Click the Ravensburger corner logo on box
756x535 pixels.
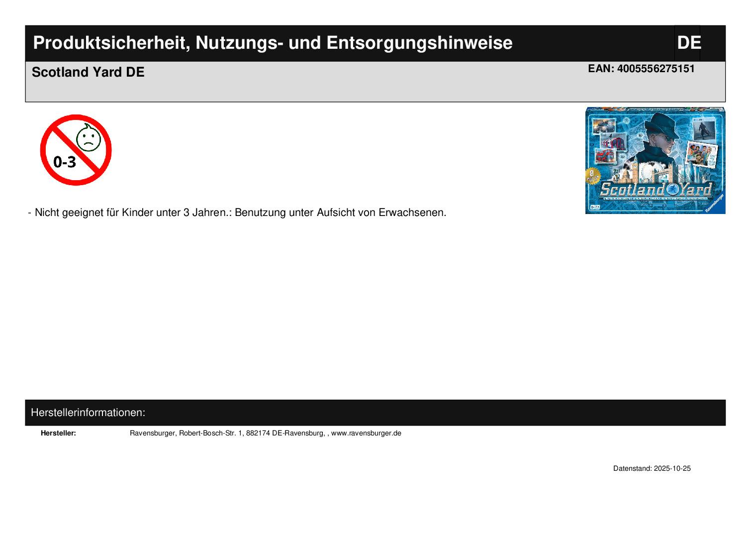coord(714,203)
